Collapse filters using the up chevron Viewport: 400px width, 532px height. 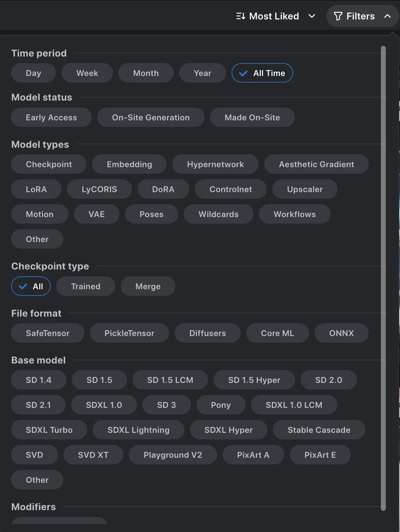point(387,16)
